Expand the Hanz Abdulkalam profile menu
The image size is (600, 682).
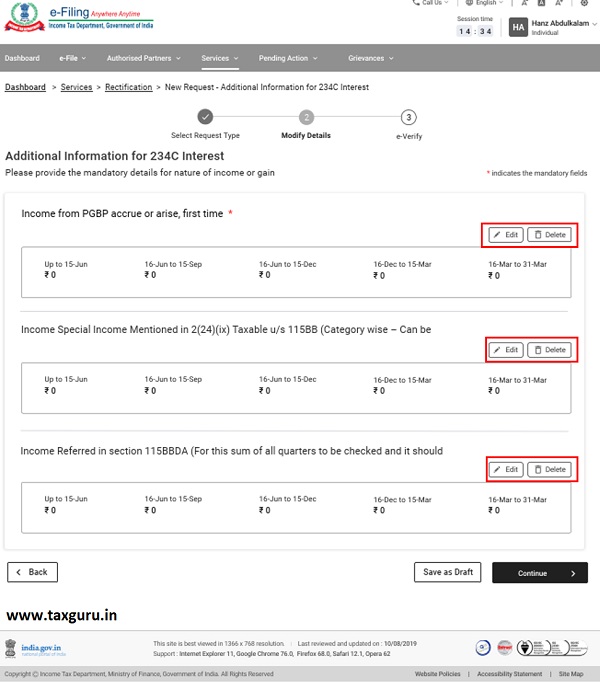564,27
